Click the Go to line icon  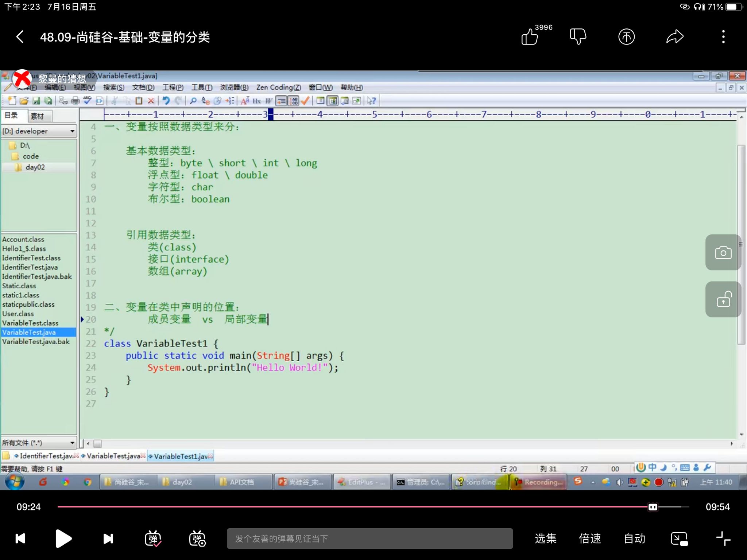pos(229,101)
